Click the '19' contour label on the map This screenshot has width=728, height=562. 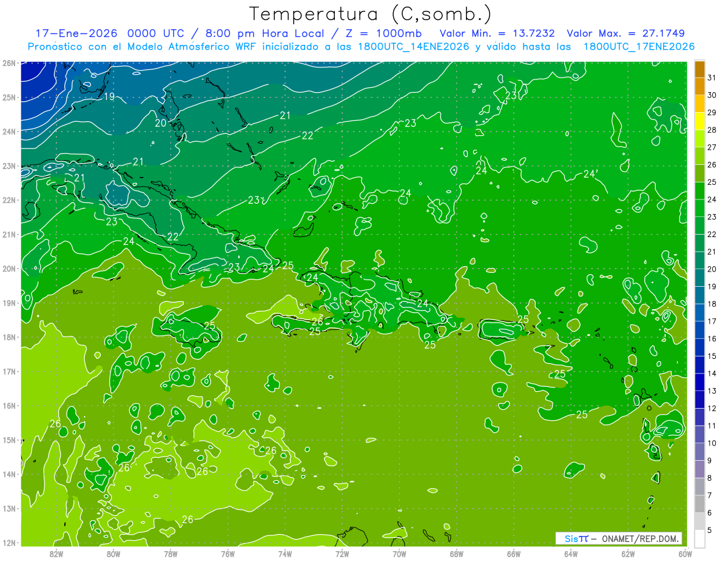click(x=109, y=96)
